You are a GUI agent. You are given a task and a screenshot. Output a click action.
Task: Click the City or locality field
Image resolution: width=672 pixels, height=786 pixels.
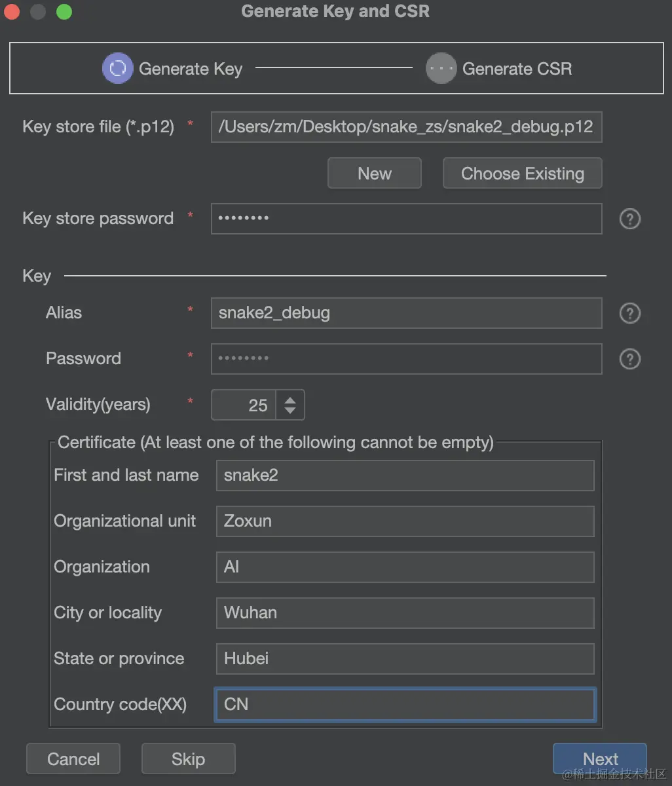tap(405, 613)
